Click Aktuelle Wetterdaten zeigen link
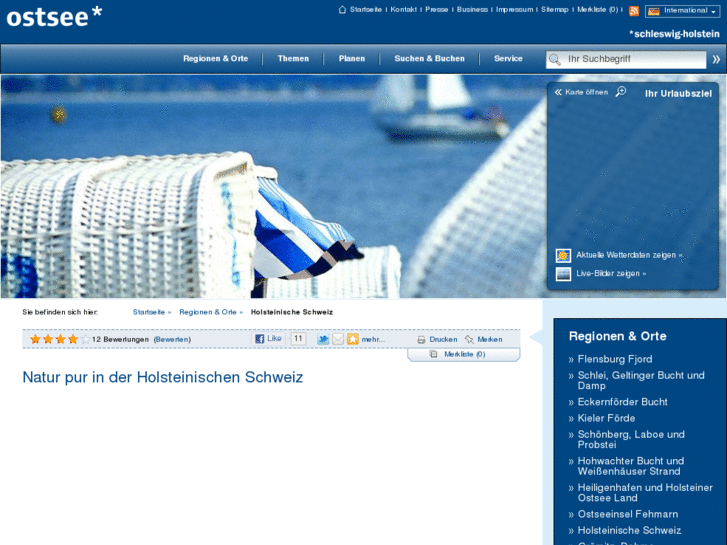Viewport: 727px width, 545px height. pyautogui.click(x=629, y=255)
